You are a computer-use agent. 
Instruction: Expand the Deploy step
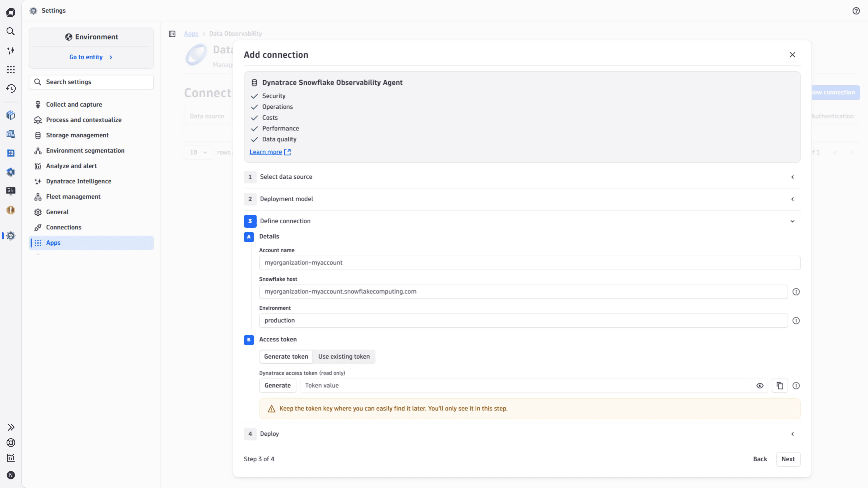click(522, 434)
